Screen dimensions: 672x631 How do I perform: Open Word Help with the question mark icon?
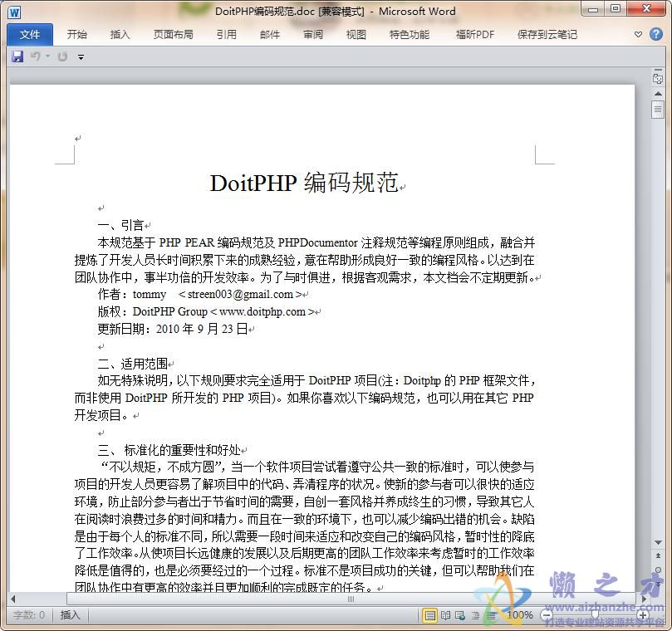(656, 34)
